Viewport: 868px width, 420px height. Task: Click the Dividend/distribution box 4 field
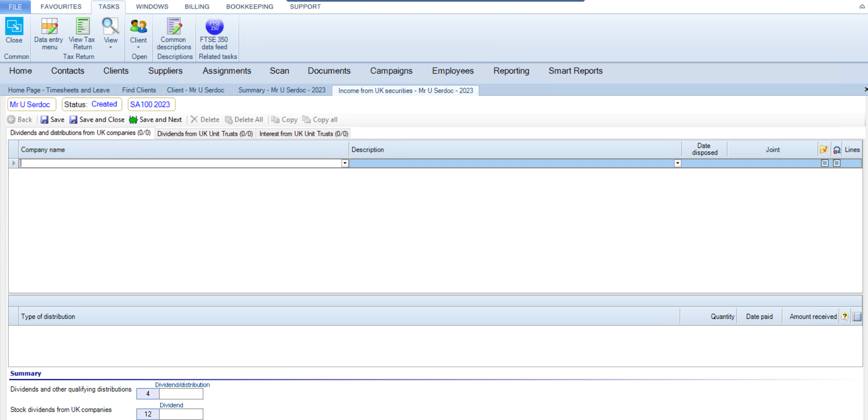click(x=181, y=394)
